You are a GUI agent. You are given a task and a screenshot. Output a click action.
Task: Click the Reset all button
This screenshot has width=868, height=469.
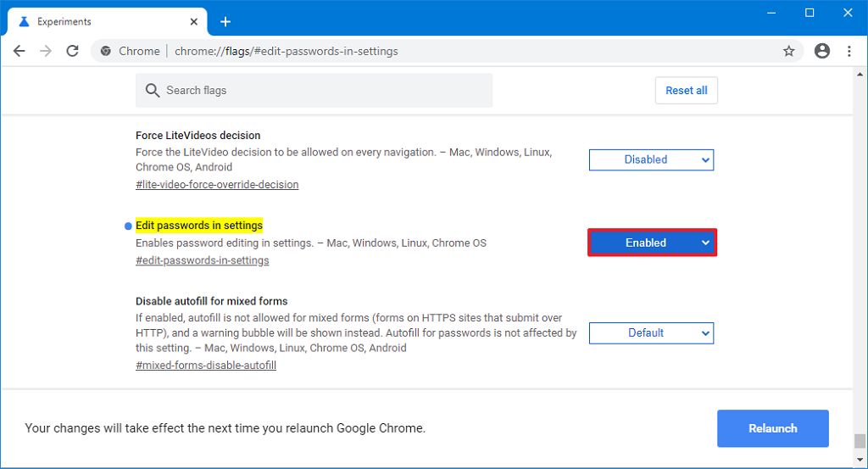(x=686, y=91)
